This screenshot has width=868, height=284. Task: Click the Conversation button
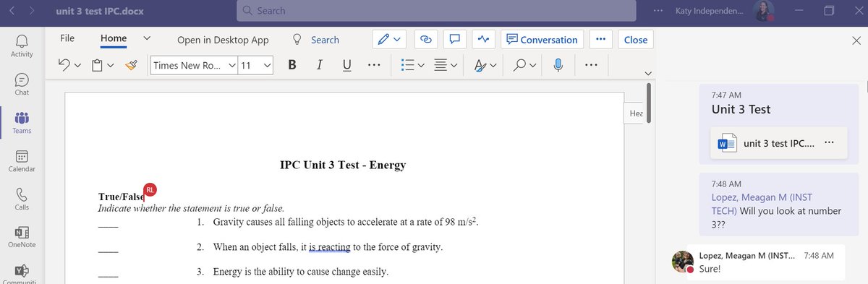pyautogui.click(x=542, y=40)
